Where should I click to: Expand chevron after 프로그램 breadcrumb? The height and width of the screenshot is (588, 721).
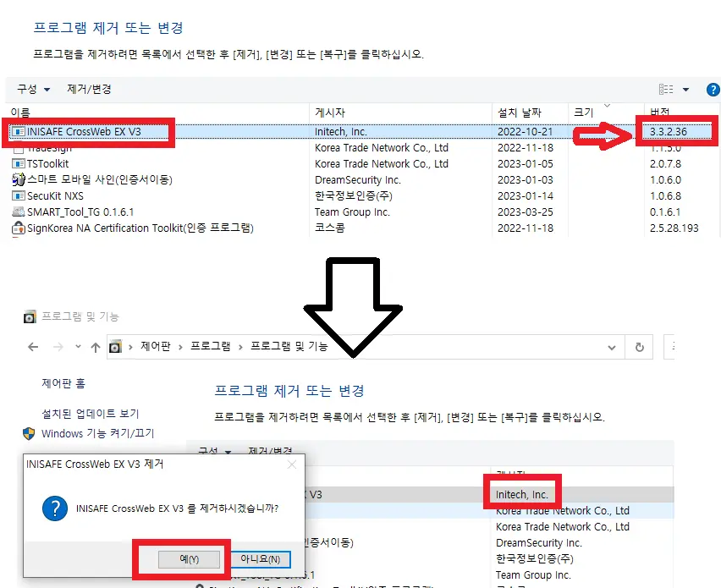click(x=240, y=347)
